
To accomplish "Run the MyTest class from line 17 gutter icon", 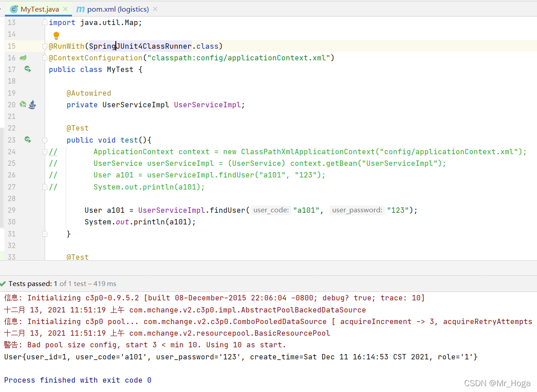I will 28,69.
